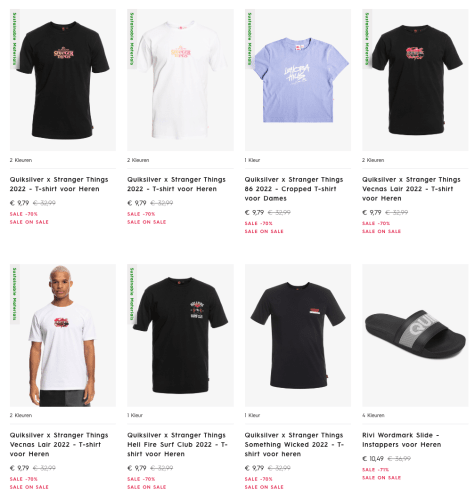Open the Rivi Wordmark Slide Instappers voor Heren link
475x500 pixels.
click(x=402, y=440)
